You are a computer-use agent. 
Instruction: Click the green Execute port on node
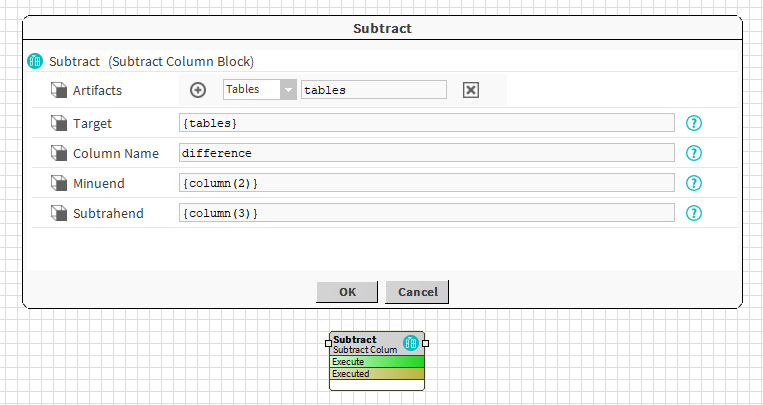pos(376,362)
